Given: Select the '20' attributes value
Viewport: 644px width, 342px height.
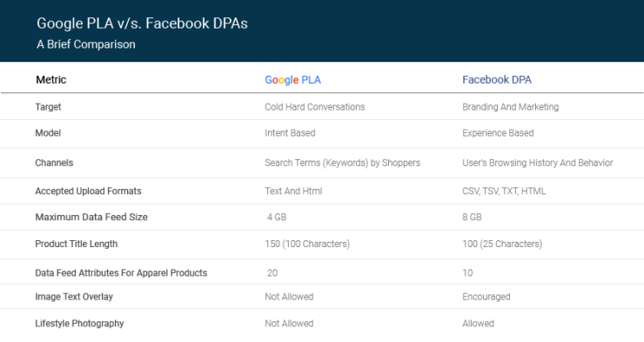Looking at the screenshot, I should pyautogui.click(x=272, y=273).
